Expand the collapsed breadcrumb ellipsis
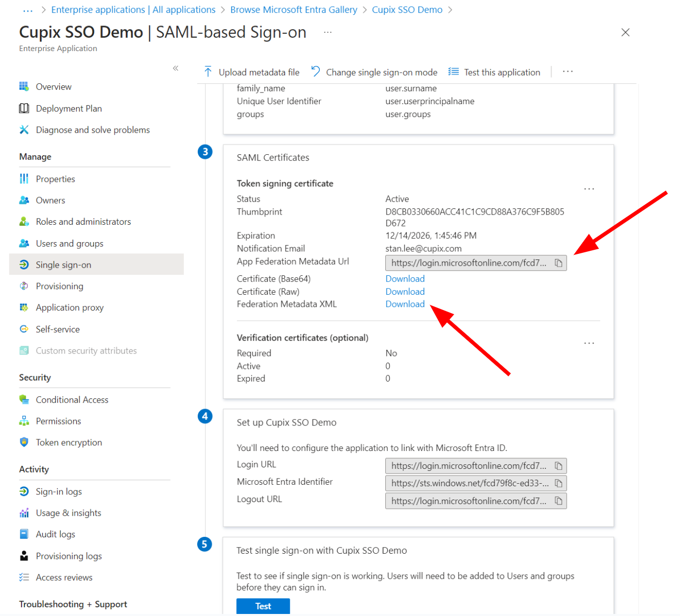 28,10
